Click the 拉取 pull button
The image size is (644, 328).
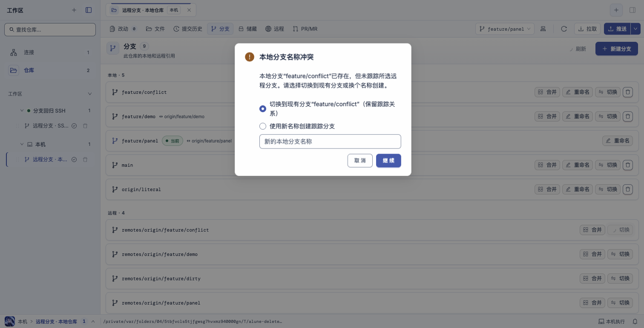tap(587, 29)
